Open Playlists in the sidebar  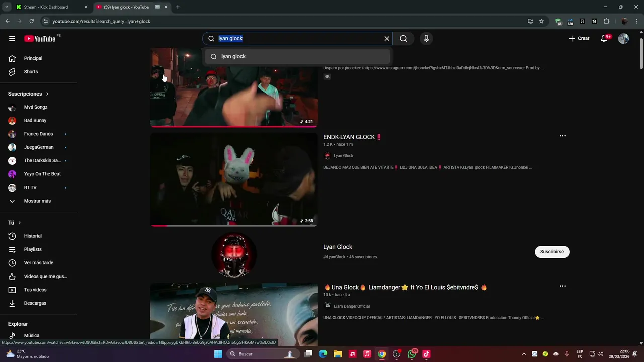pos(39,249)
